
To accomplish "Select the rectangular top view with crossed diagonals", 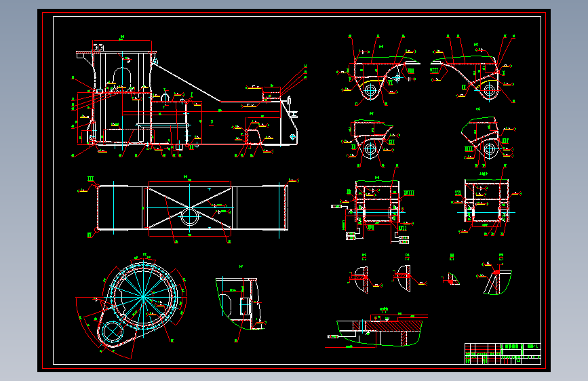I will click(192, 207).
